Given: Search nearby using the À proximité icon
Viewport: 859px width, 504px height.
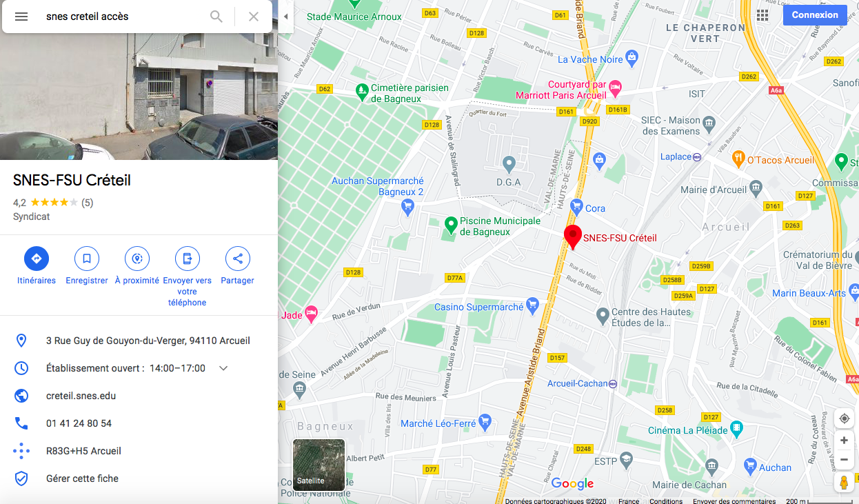Looking at the screenshot, I should [137, 259].
